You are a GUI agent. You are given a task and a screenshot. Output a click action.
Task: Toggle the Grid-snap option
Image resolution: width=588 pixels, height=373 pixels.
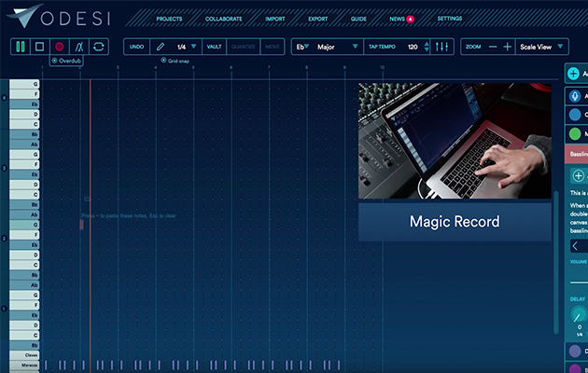(163, 61)
